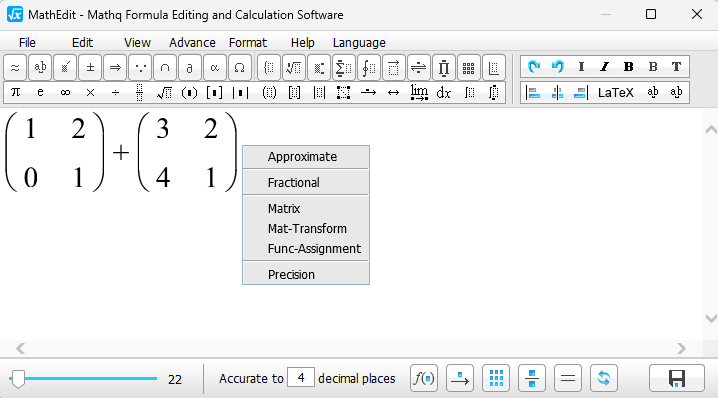Open the product templates palette

click(x=443, y=68)
